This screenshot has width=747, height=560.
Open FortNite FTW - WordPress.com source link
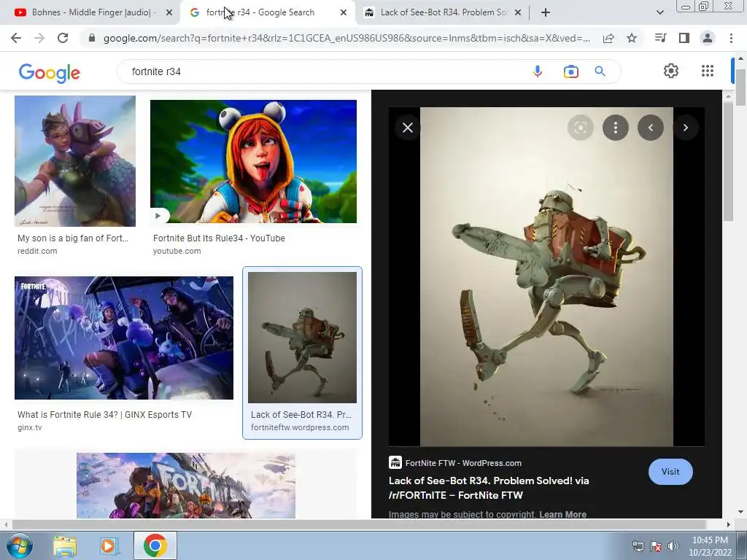point(455,463)
